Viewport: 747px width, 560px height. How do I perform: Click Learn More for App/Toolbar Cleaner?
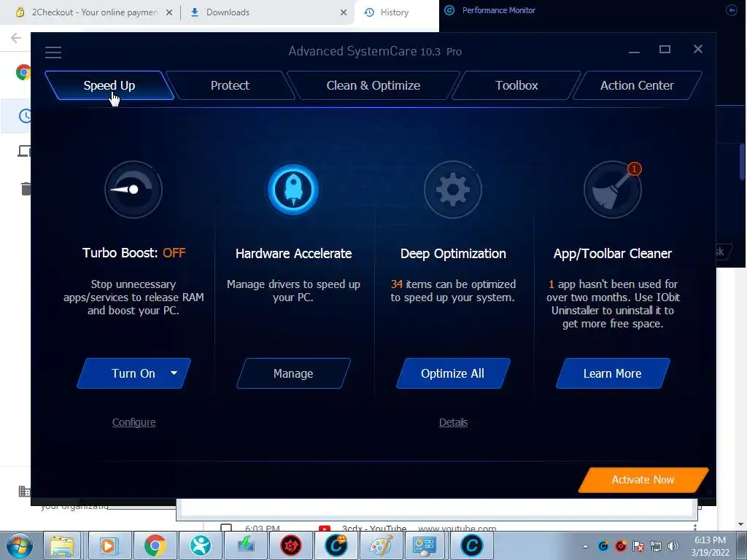point(612,373)
